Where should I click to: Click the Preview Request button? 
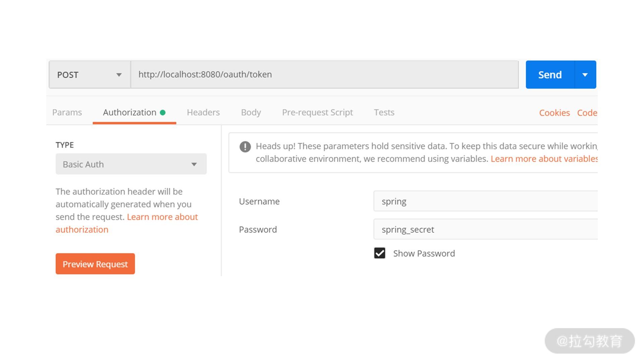tap(95, 264)
